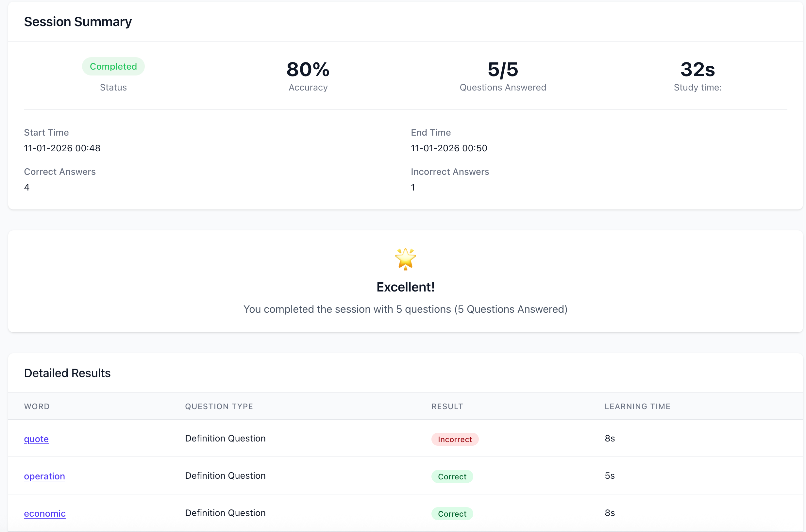Click the star emoji icon

coord(405,259)
